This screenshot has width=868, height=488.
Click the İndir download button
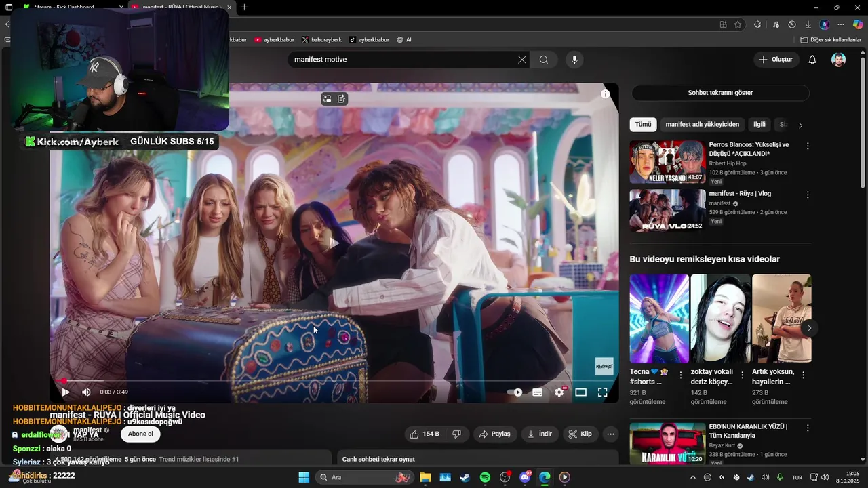point(539,434)
